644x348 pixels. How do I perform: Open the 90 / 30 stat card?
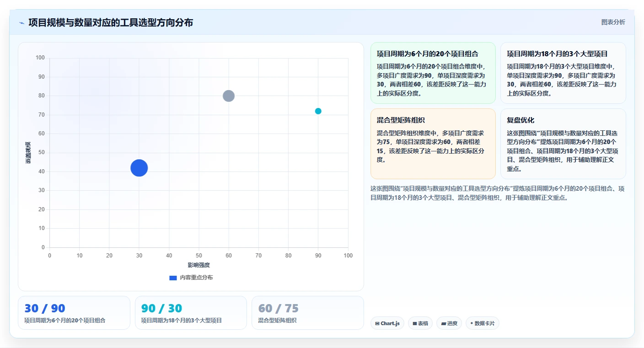pos(191,313)
